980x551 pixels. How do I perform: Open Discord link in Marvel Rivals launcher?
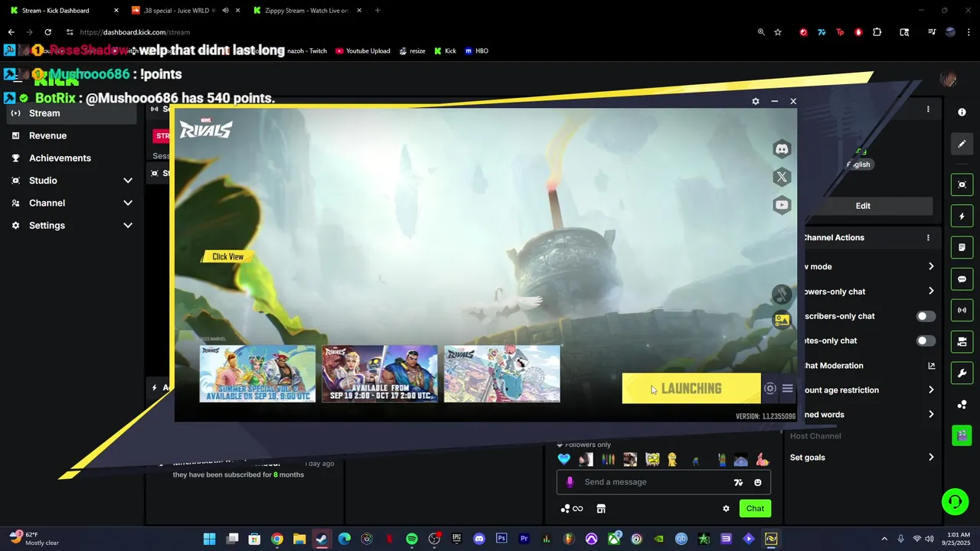click(782, 149)
